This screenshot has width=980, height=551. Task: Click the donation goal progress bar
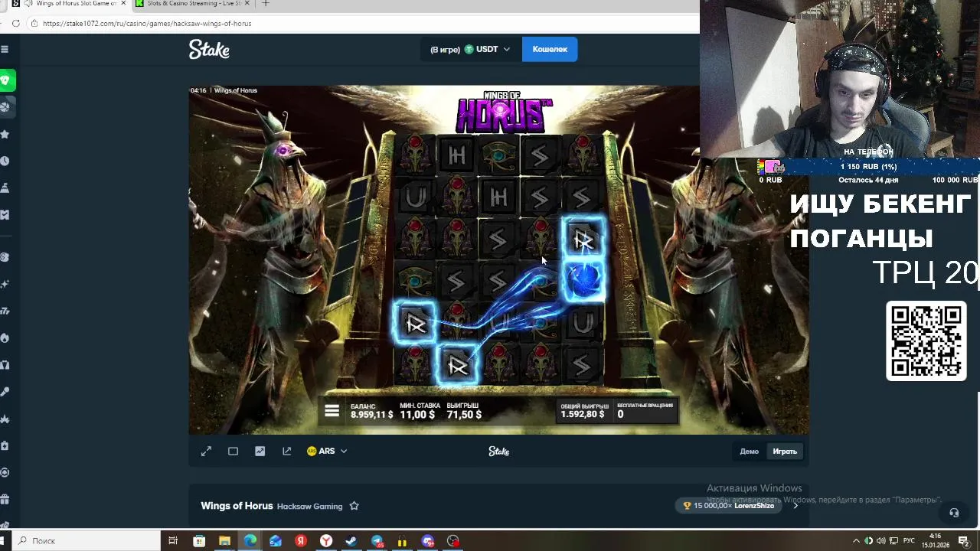868,167
